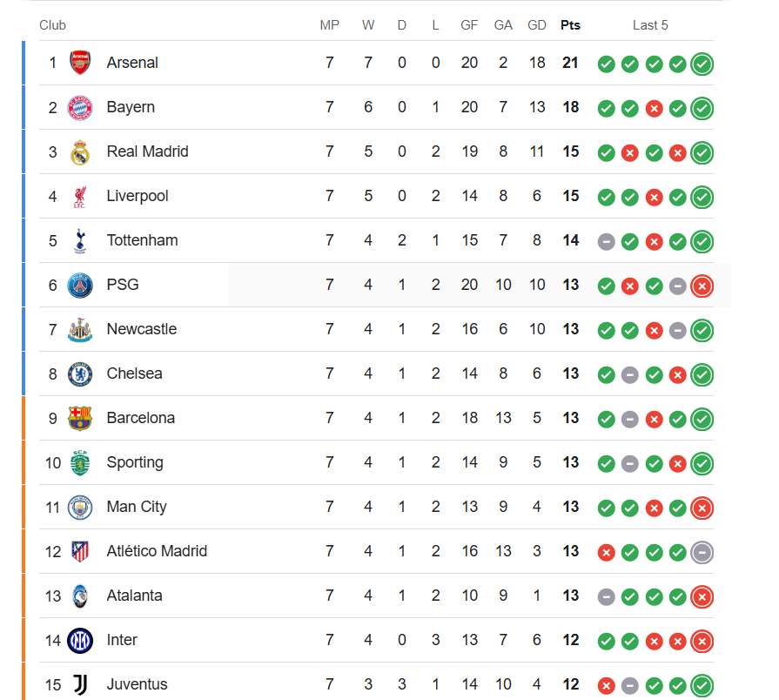Click the Club column header

52,25
